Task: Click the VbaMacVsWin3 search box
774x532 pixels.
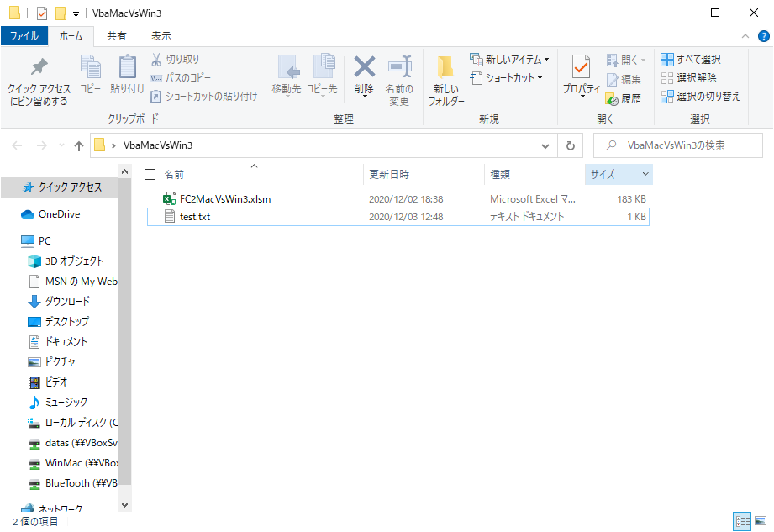Action: [x=682, y=145]
